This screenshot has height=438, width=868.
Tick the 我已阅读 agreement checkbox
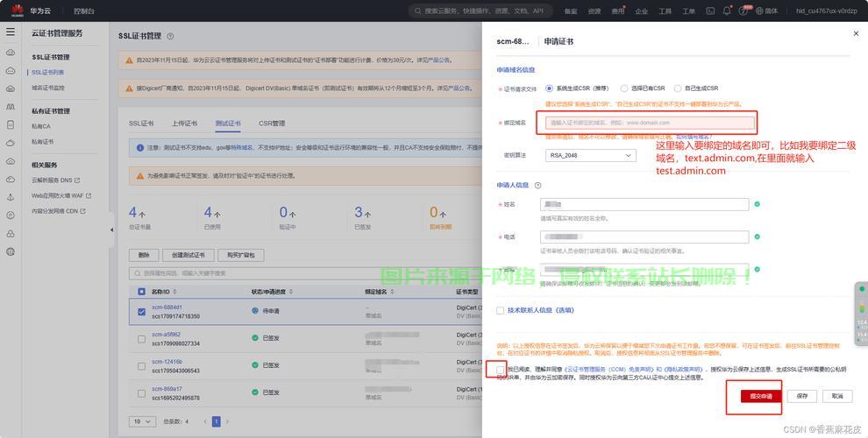pos(501,370)
